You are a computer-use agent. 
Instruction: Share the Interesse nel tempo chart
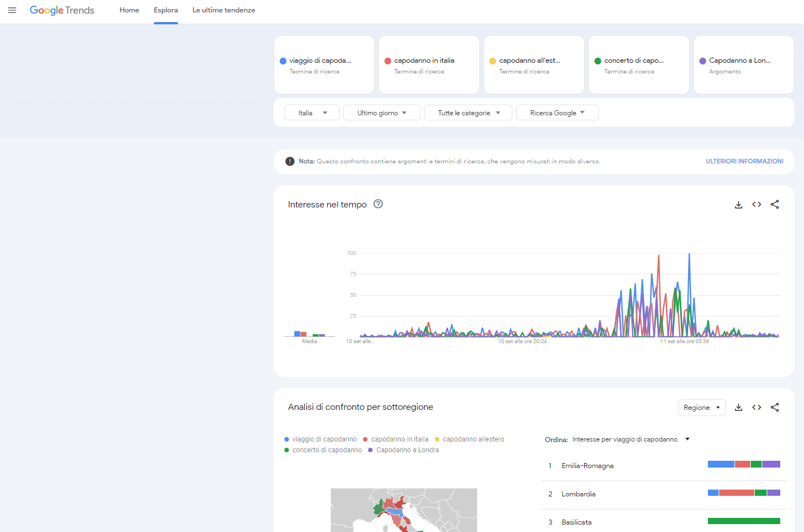pos(775,205)
